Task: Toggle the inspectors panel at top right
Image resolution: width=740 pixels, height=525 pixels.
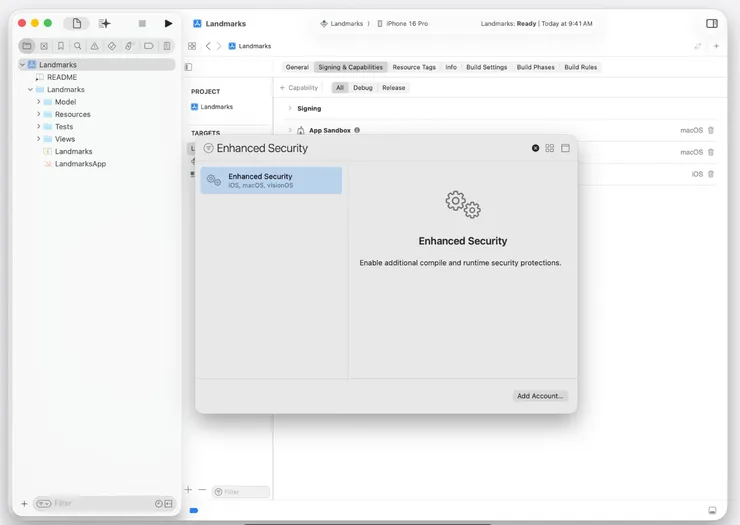Action: pyautogui.click(x=712, y=24)
